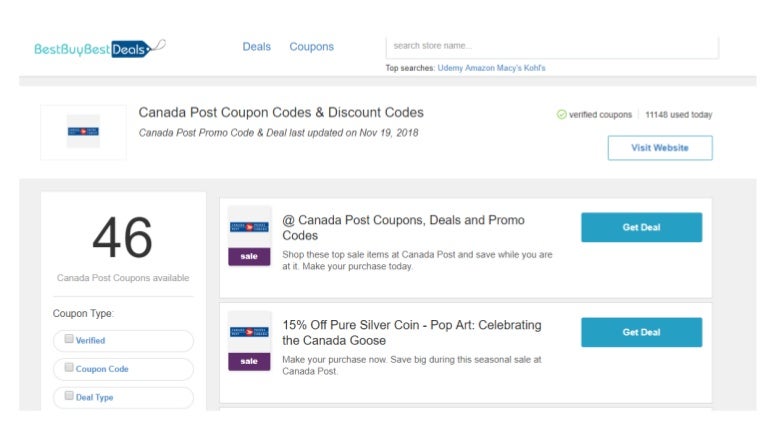Click Canada Post logo in Silver Coin deal
The height and width of the screenshot is (432, 768).
(249, 332)
